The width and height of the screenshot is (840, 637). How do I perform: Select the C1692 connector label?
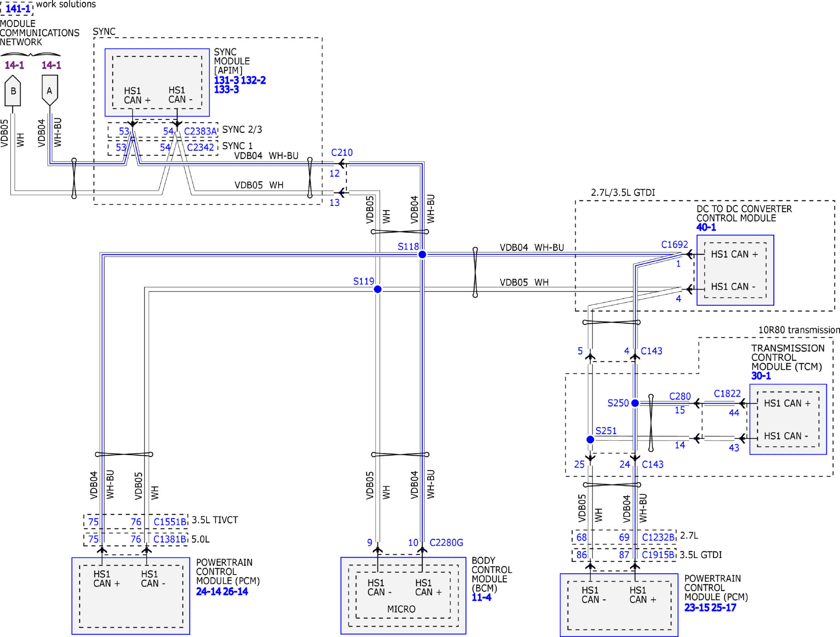674,245
